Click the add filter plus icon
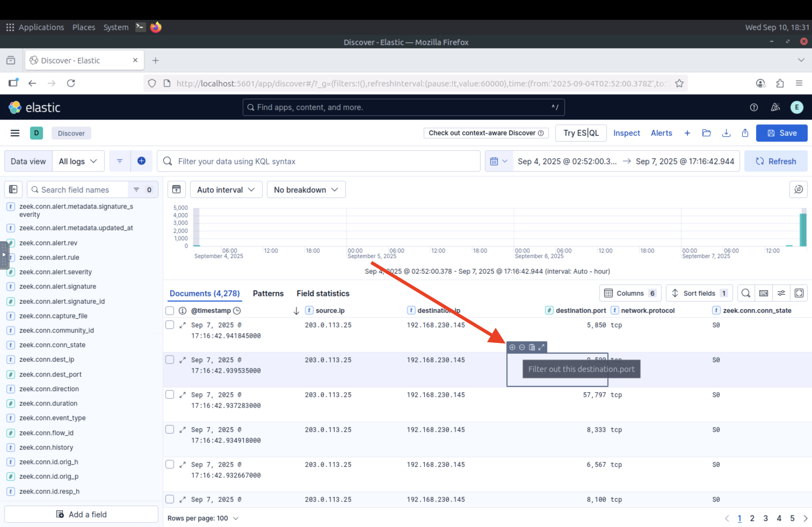The image size is (812, 527). [x=141, y=161]
